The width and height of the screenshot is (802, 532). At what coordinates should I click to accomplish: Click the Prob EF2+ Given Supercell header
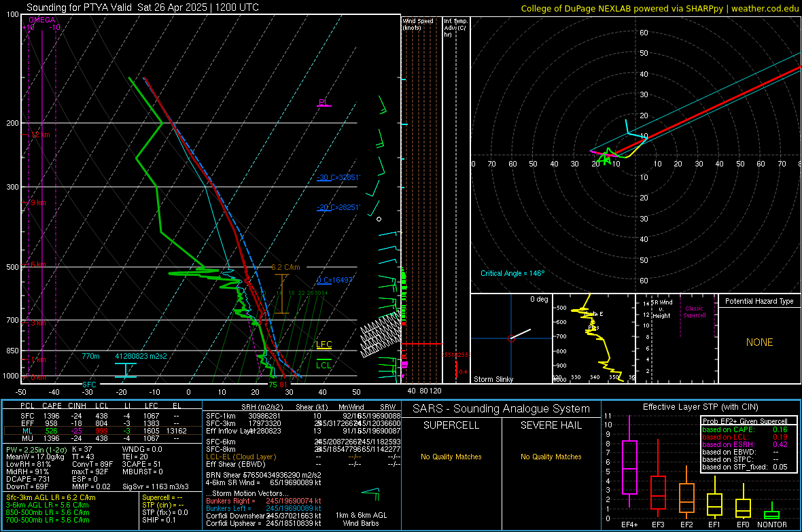pyautogui.click(x=745, y=421)
